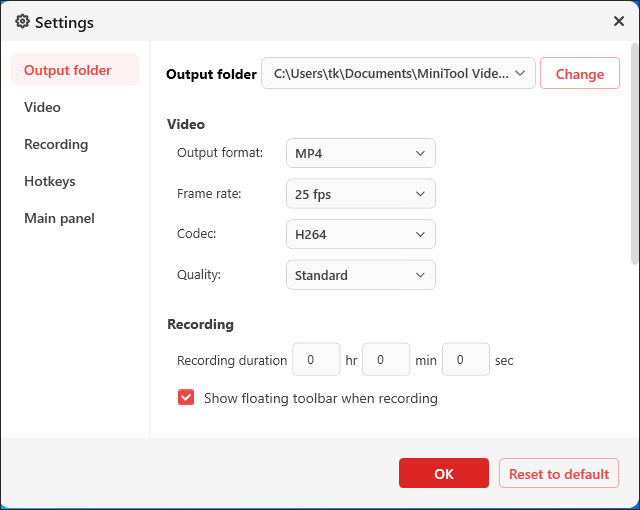Switch to the Hotkeys section
640x510 pixels.
coord(50,181)
